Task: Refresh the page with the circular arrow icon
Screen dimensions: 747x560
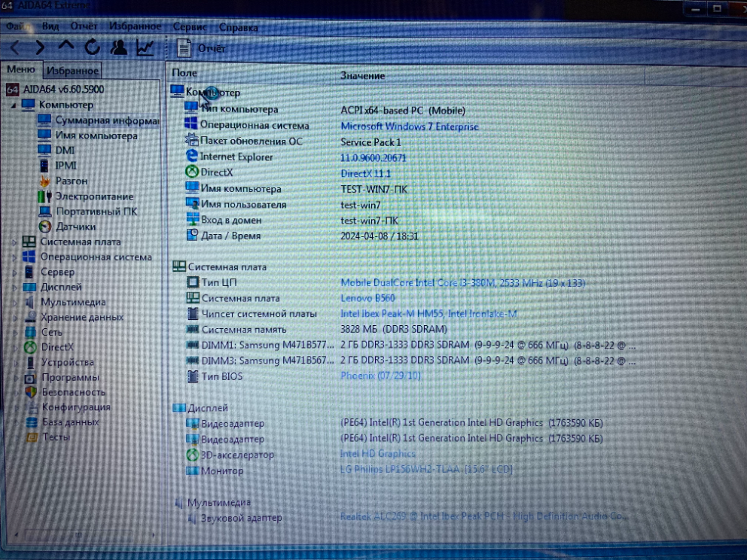Action: tap(92, 47)
